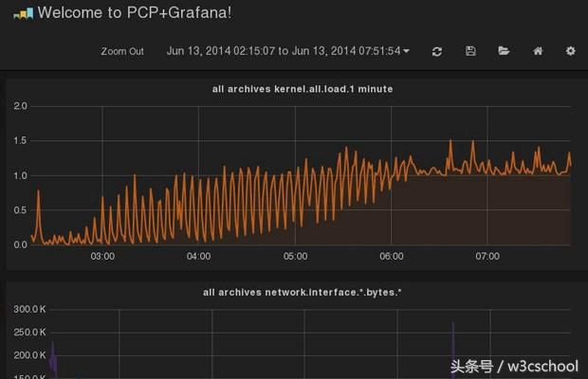Screen dimensions: 588x379
Task: Click the save dashboard floppy icon
Action: pos(470,51)
